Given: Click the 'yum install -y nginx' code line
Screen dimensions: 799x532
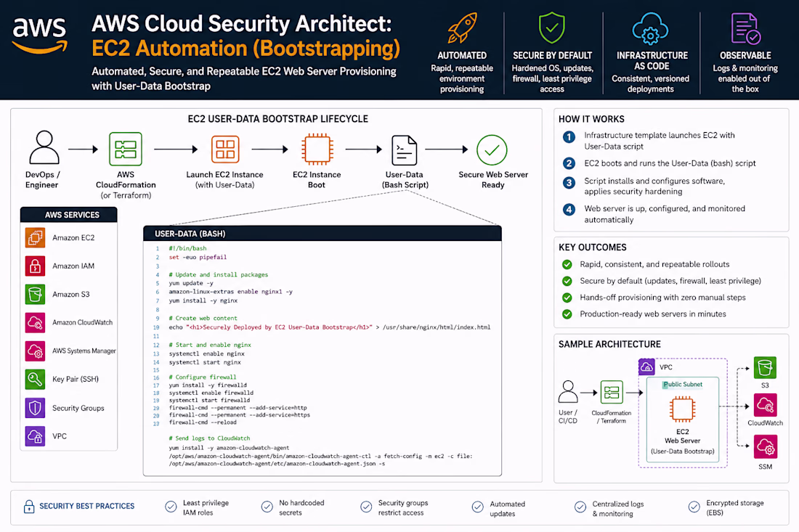Looking at the screenshot, I should click(203, 301).
